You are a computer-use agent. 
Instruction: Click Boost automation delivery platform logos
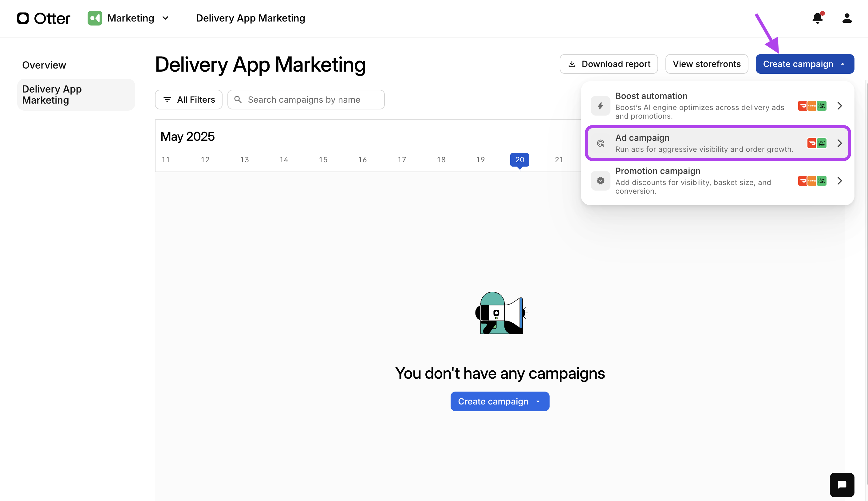point(812,106)
